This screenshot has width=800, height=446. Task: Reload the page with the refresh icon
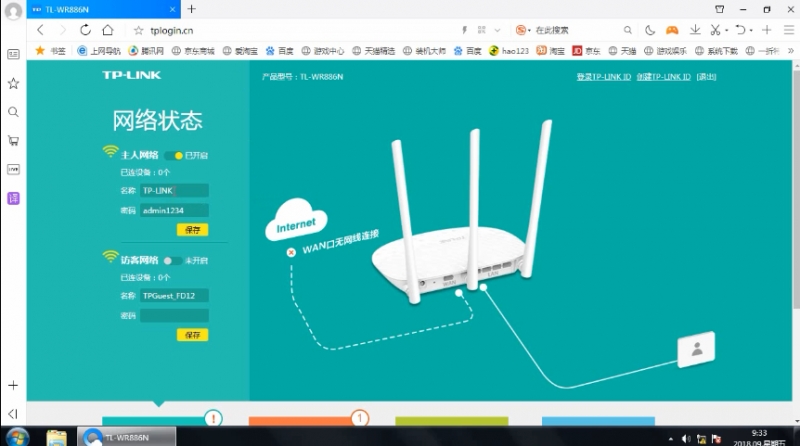[x=85, y=30]
